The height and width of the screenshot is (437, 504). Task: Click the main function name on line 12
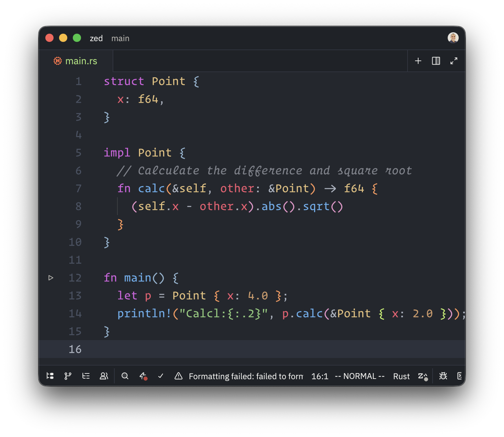click(x=138, y=278)
